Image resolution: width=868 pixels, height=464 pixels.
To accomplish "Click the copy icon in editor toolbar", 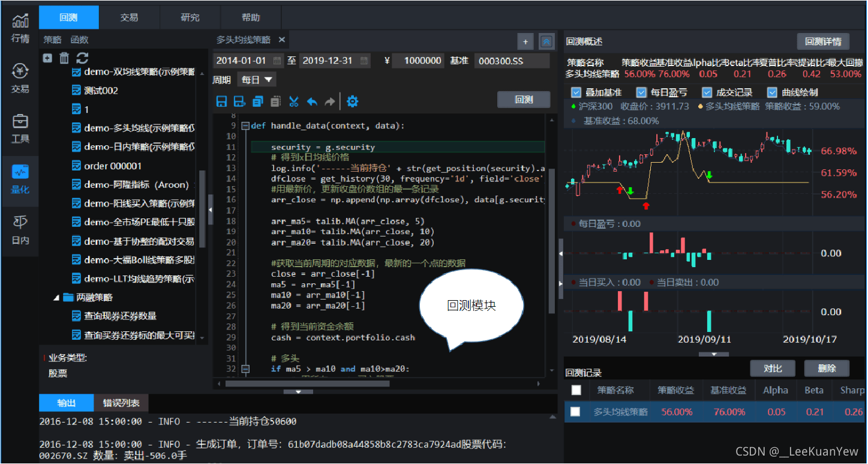I will [x=258, y=101].
